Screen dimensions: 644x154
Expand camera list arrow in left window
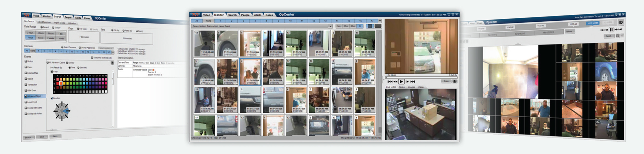(113, 53)
